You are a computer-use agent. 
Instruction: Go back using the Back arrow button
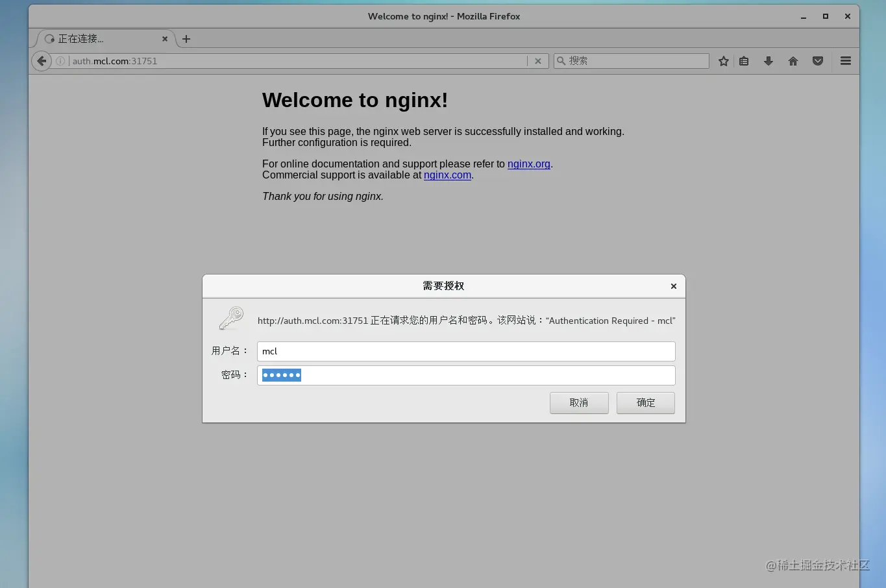coord(42,61)
